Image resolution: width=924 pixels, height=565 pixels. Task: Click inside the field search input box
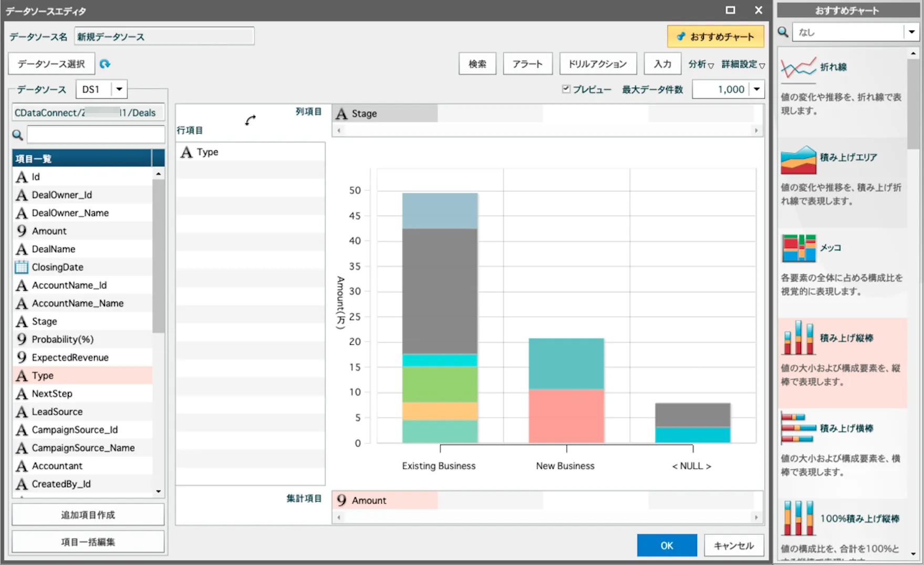[96, 135]
